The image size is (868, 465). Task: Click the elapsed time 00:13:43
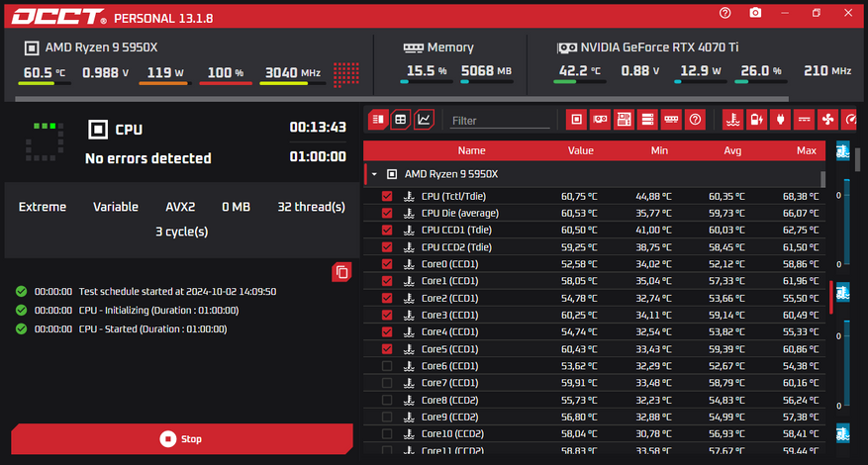318,128
